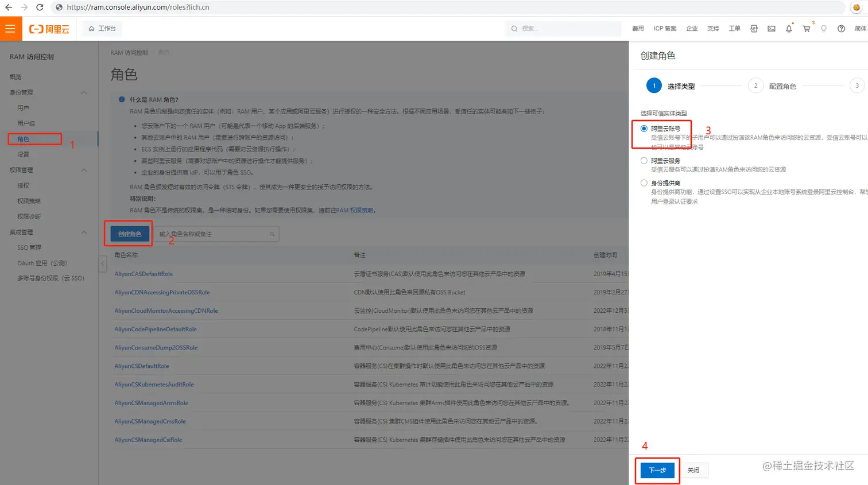This screenshot has height=485, width=868.
Task: Open role AliyunCASDefaultRole
Action: (144, 274)
